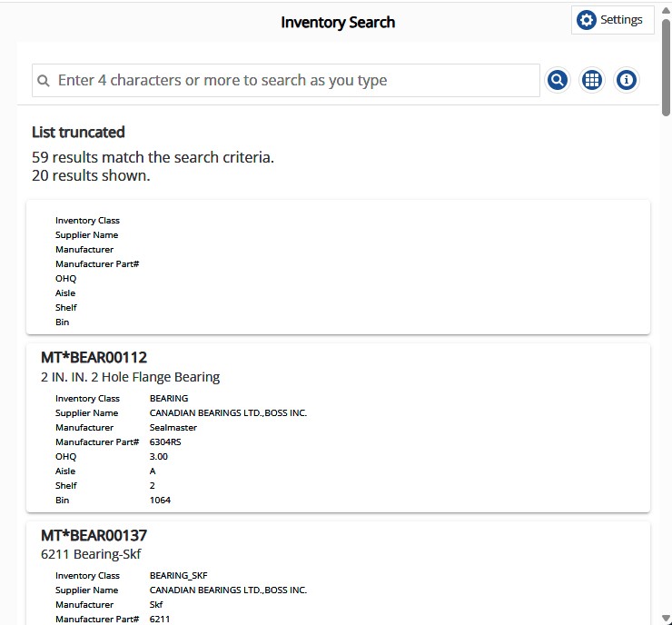Viewport: 672px width, 625px height.
Task: Select the BEARING_SKF inventory class value
Action: 178,576
